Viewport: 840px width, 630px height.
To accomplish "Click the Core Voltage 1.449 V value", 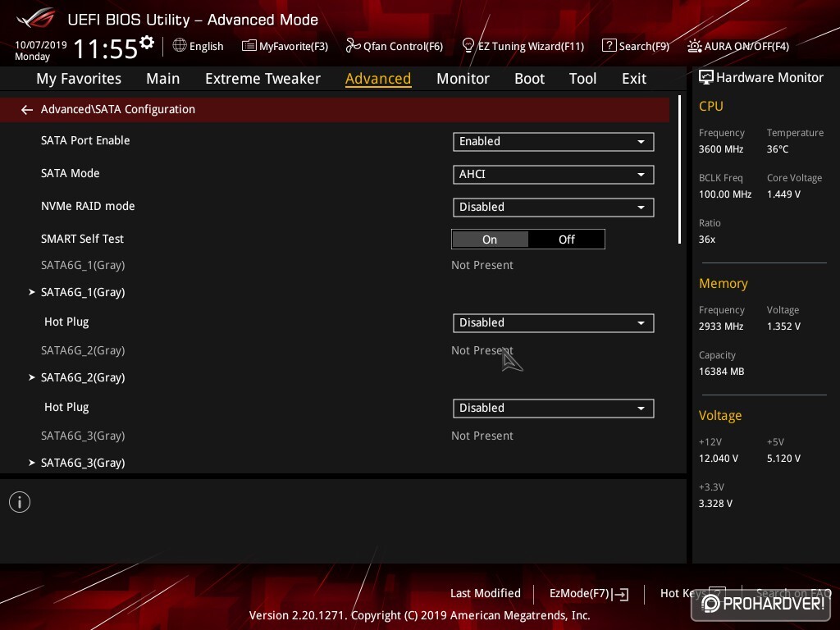I will pos(783,194).
